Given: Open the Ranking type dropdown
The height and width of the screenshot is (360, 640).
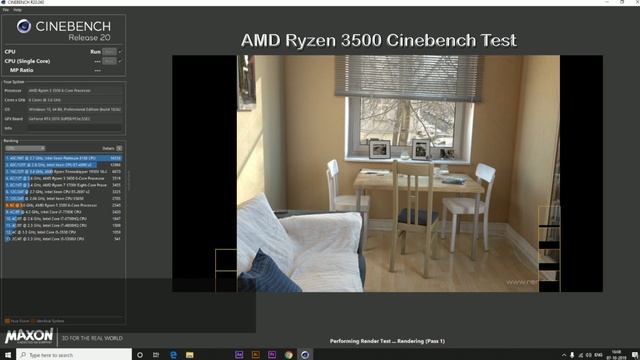Looking at the screenshot, I should coord(25,148).
